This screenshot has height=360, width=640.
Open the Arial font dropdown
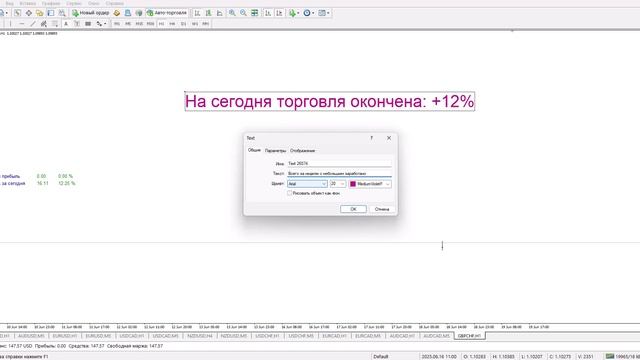307,184
